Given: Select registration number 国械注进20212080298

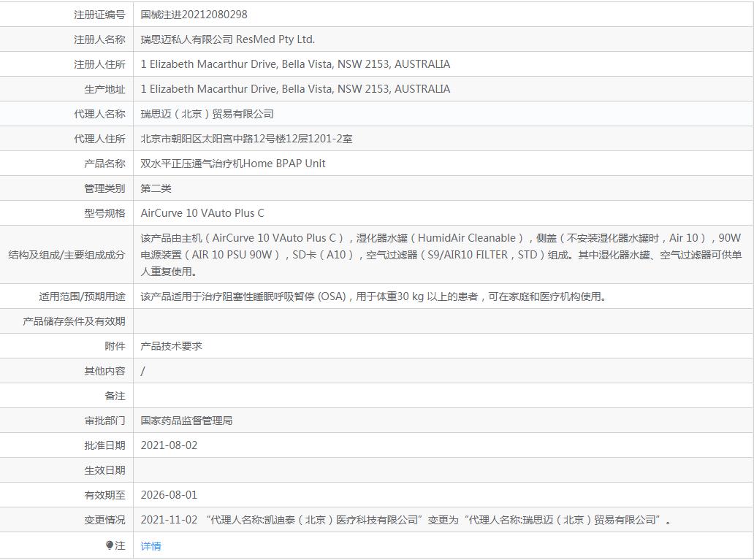Looking at the screenshot, I should pos(194,15).
